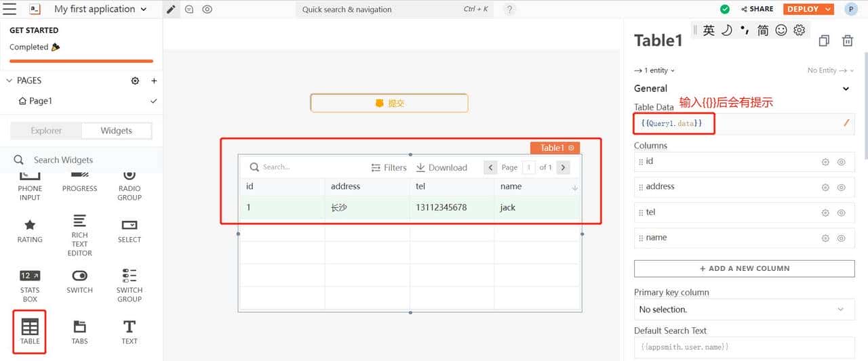
Task: Add a new page with plus icon
Action: pyautogui.click(x=154, y=81)
